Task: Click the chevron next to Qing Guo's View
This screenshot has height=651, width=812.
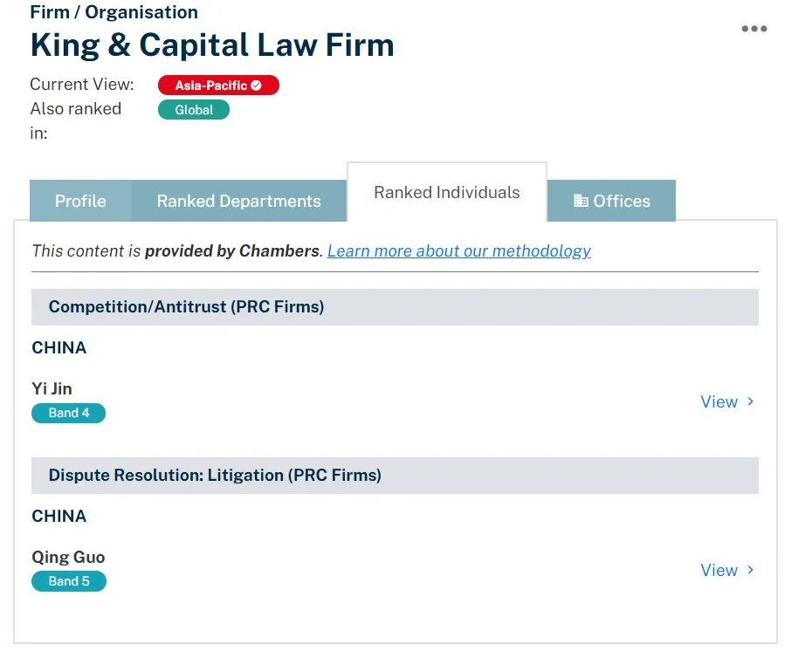Action: tap(750, 570)
